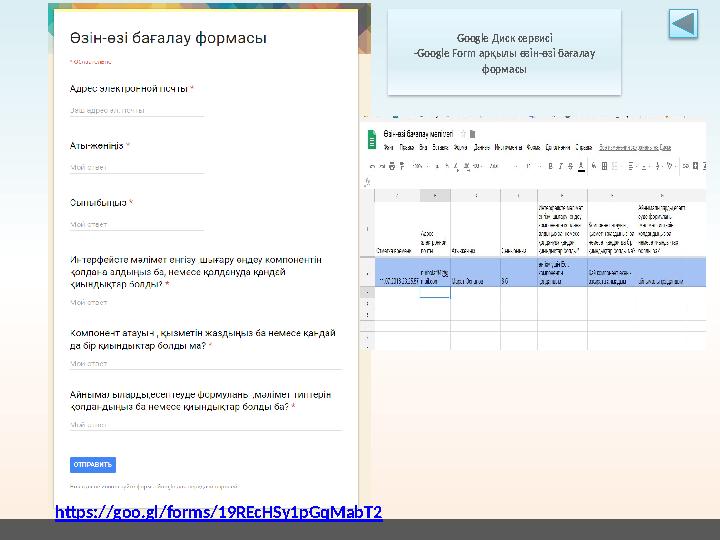The width and height of the screenshot is (720, 540).
Task: Click the email address input field
Action: pos(137,110)
